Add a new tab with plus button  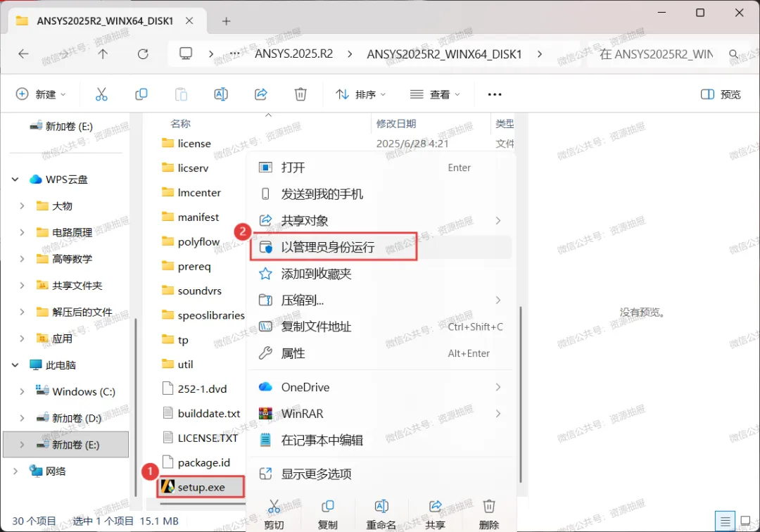click(x=227, y=21)
